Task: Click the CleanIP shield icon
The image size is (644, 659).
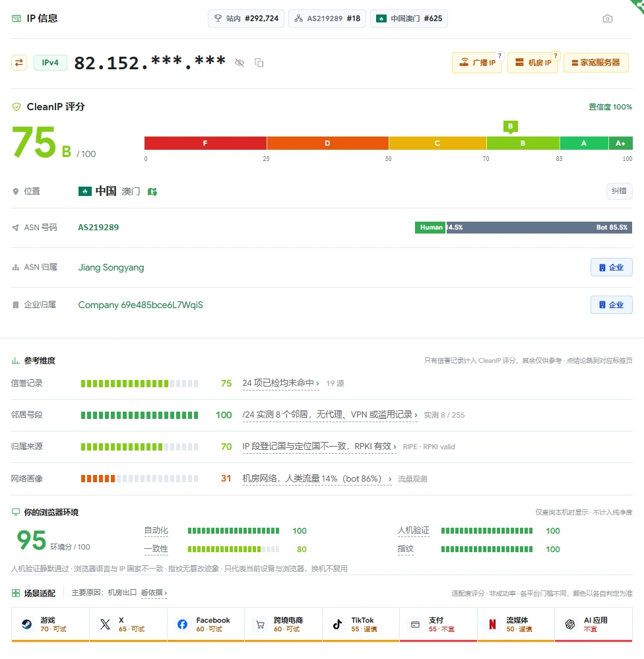Action: (x=16, y=107)
